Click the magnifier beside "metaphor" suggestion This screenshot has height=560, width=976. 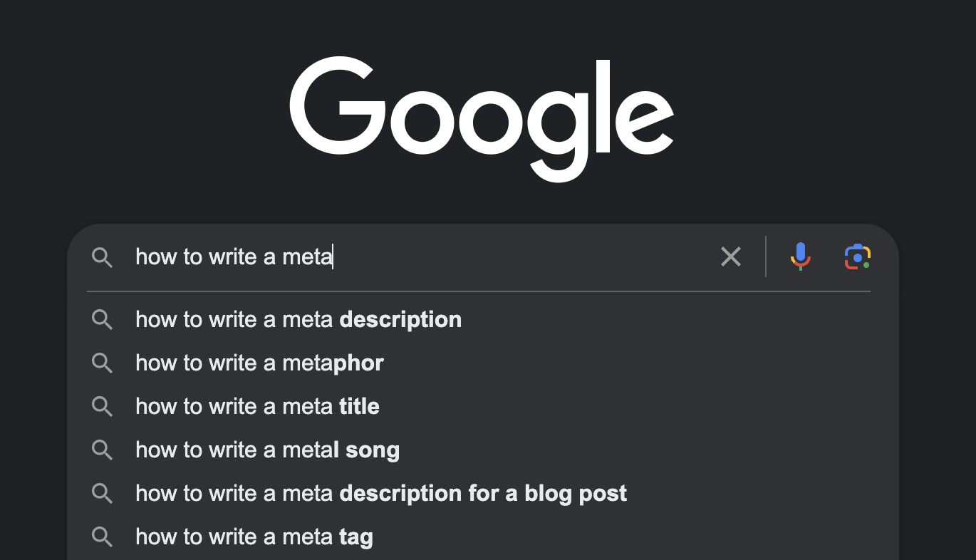(103, 363)
